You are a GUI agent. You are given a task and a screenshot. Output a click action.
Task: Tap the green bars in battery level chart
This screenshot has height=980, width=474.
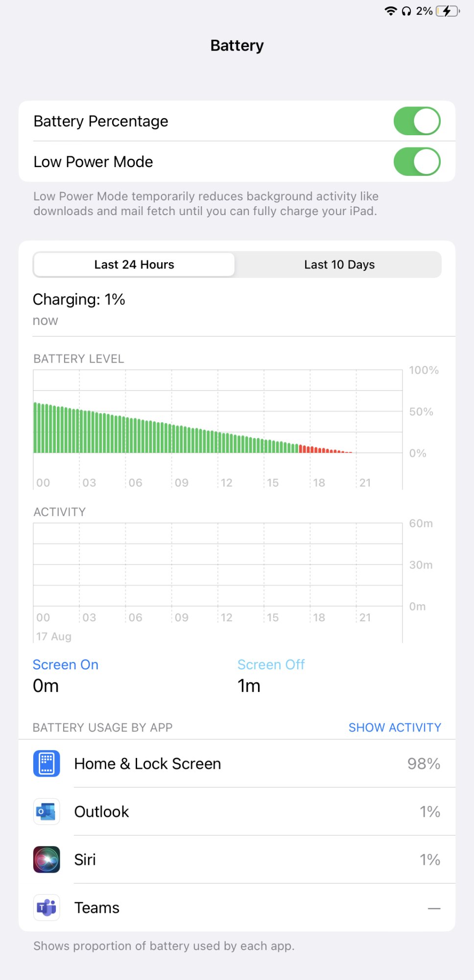click(x=166, y=428)
